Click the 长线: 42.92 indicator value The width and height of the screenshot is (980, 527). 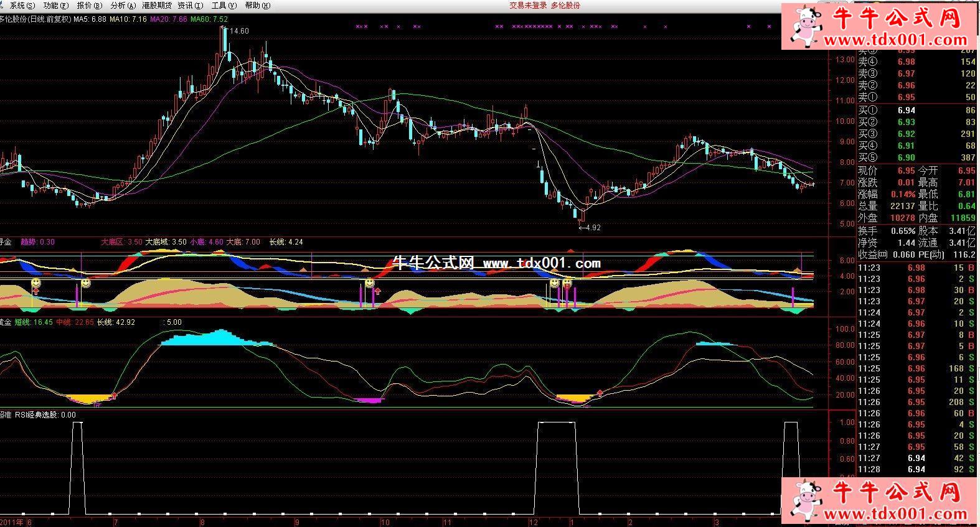[116, 322]
